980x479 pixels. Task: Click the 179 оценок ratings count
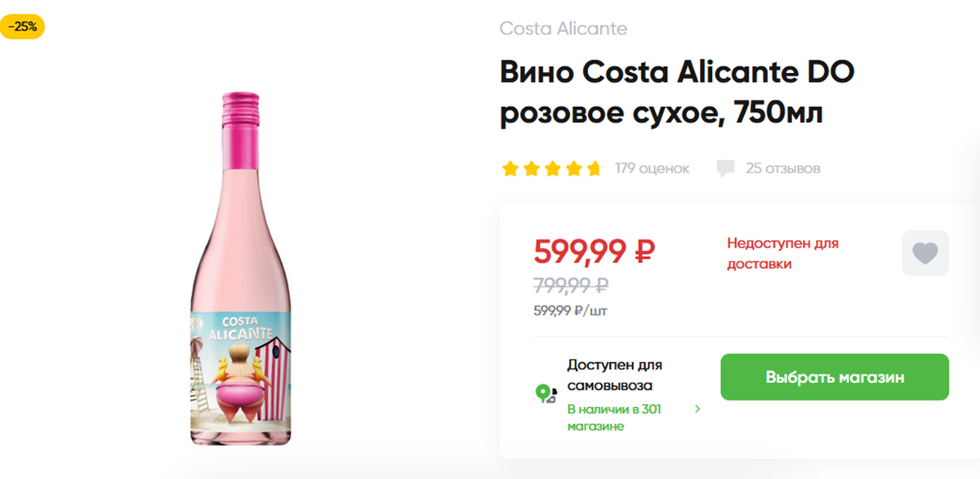[651, 168]
